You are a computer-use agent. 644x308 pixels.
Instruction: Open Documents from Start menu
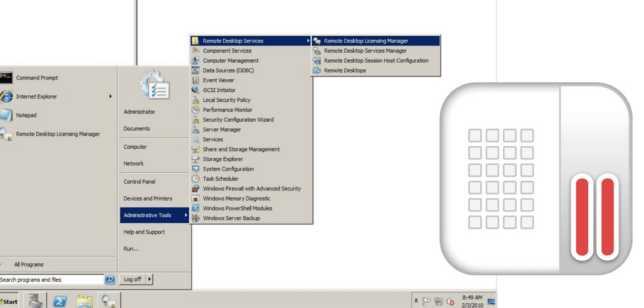(137, 128)
